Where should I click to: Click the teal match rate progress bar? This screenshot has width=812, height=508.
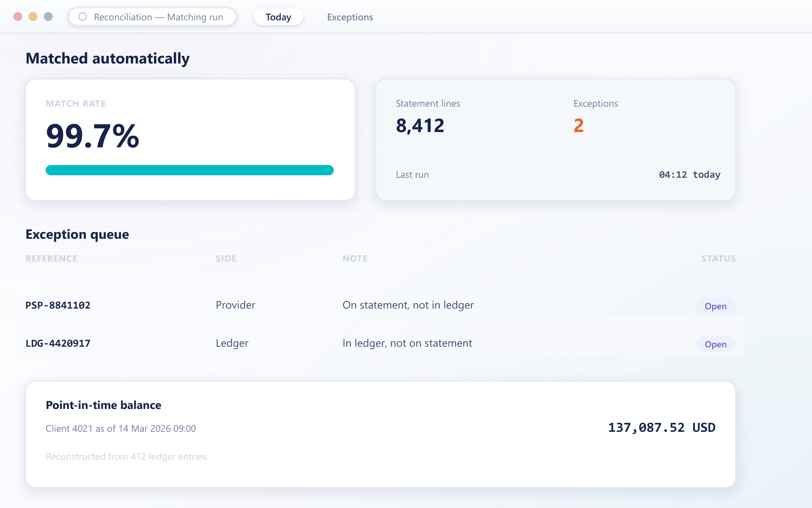(189, 170)
